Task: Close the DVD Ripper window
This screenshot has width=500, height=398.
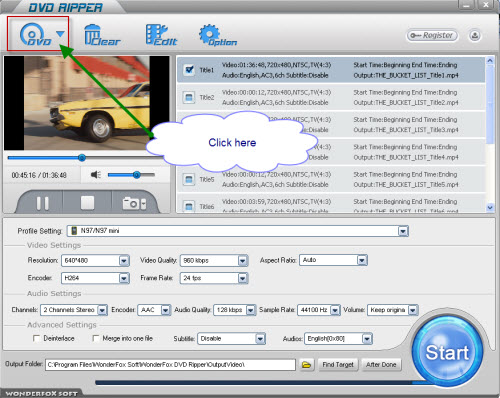Action: click(x=486, y=4)
